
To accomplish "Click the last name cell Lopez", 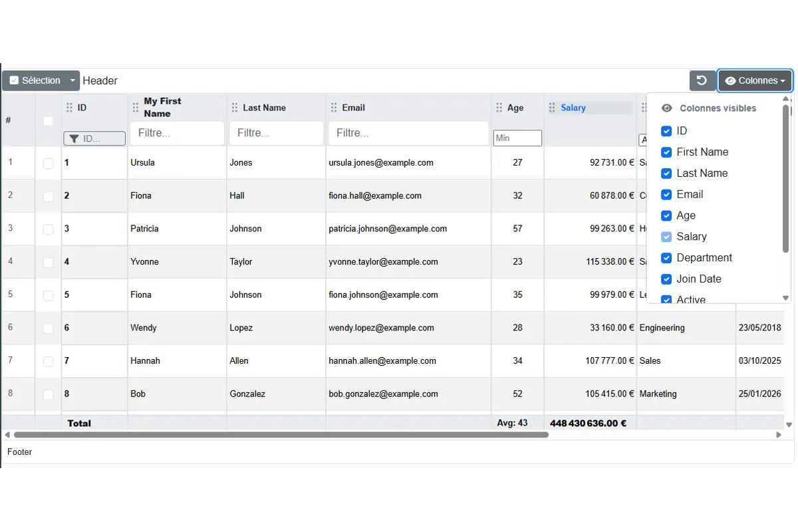I will [241, 328].
